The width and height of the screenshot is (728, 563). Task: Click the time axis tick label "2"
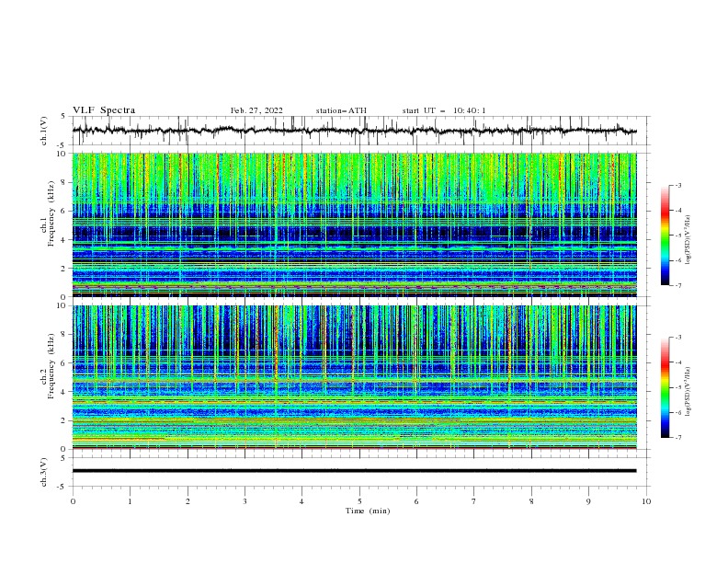click(x=188, y=501)
